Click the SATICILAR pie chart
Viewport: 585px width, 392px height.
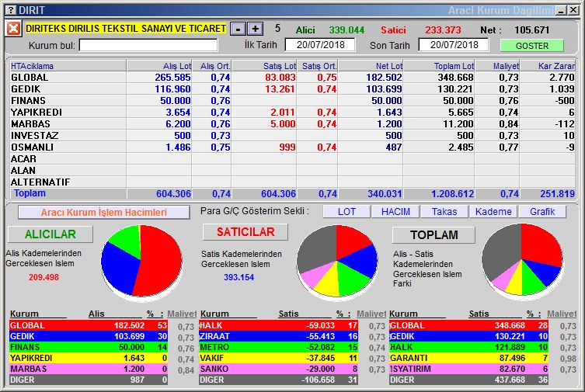(337, 262)
